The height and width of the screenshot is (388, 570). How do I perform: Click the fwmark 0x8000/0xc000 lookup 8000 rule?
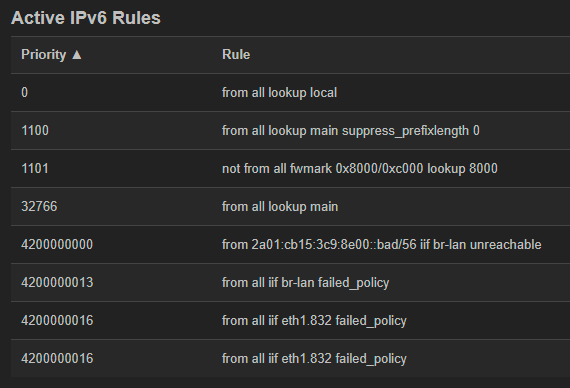[360, 169]
